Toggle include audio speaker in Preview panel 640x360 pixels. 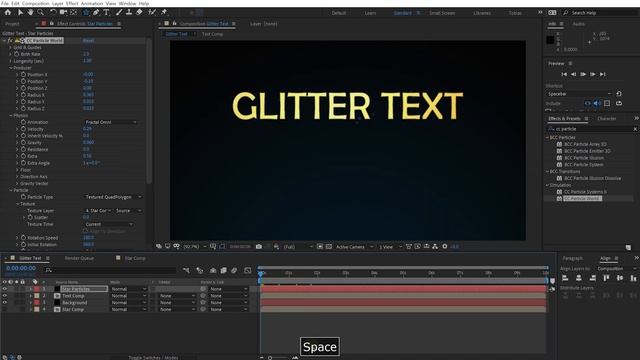(x=597, y=103)
